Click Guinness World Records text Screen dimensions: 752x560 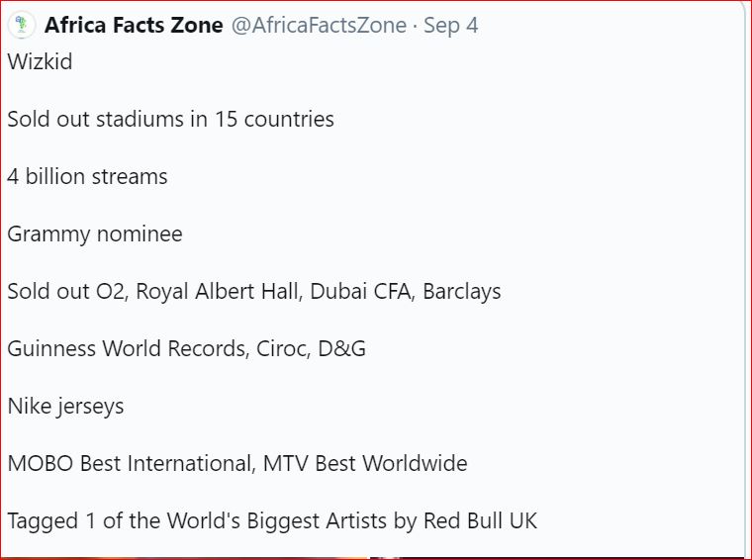coord(127,348)
